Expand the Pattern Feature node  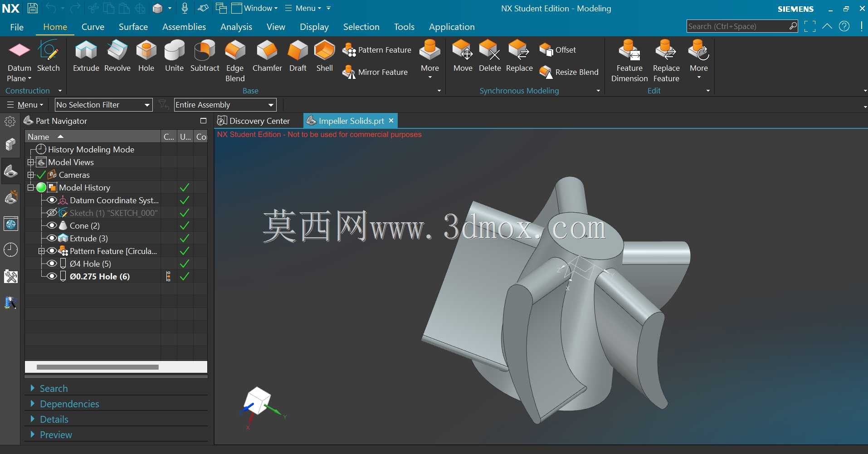coord(41,251)
